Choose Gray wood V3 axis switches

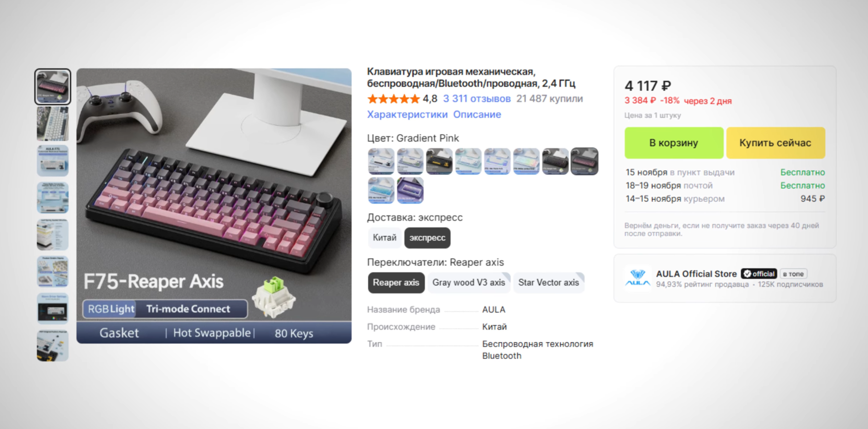tap(469, 283)
